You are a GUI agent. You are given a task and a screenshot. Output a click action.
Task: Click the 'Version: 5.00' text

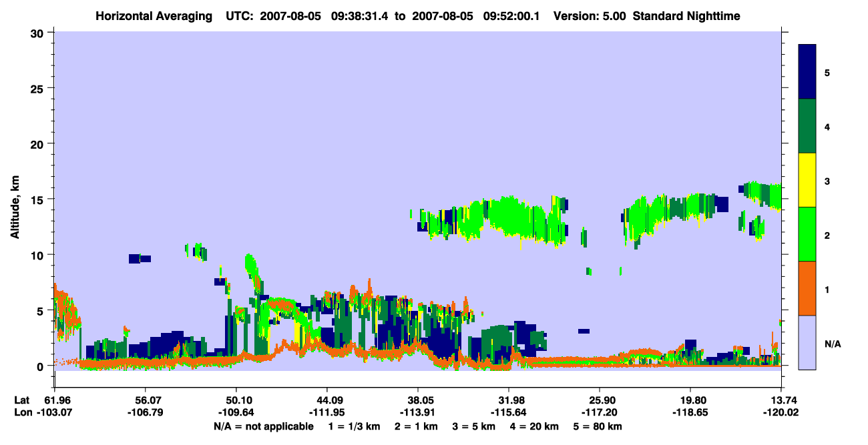coord(590,16)
